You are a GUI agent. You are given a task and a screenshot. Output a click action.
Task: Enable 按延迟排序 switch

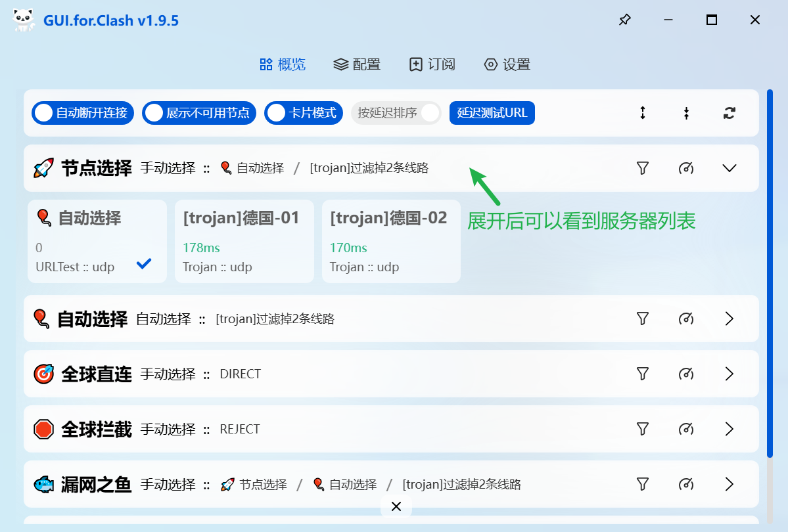coord(396,113)
